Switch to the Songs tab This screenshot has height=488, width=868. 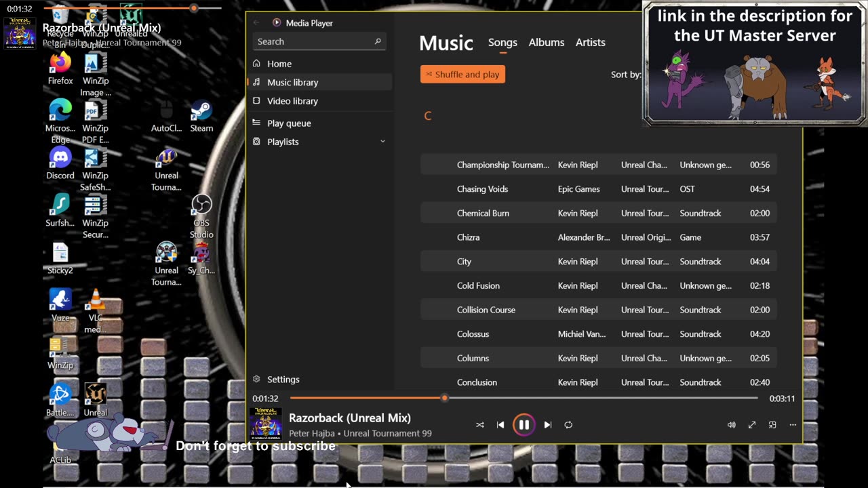(x=502, y=42)
